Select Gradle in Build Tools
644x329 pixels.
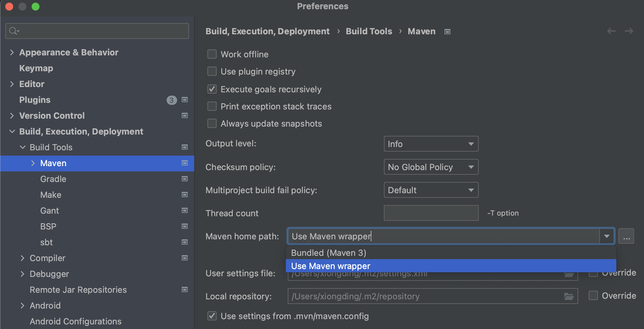pyautogui.click(x=53, y=179)
